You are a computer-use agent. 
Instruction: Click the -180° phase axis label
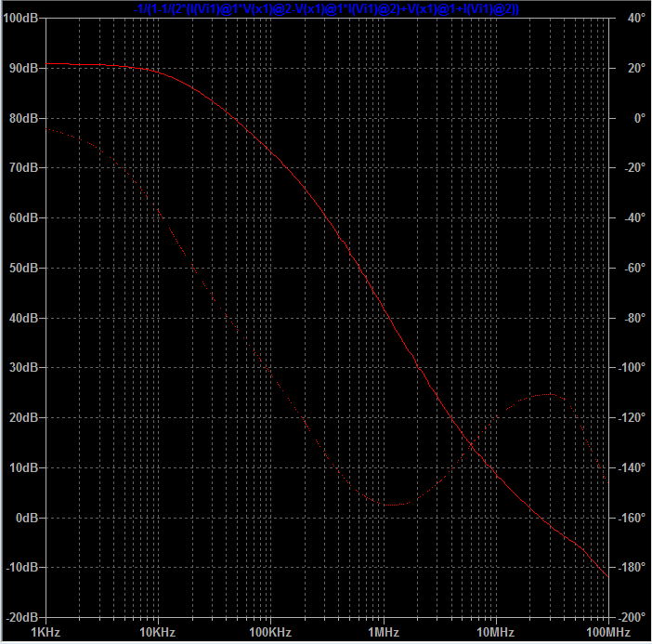(632, 567)
